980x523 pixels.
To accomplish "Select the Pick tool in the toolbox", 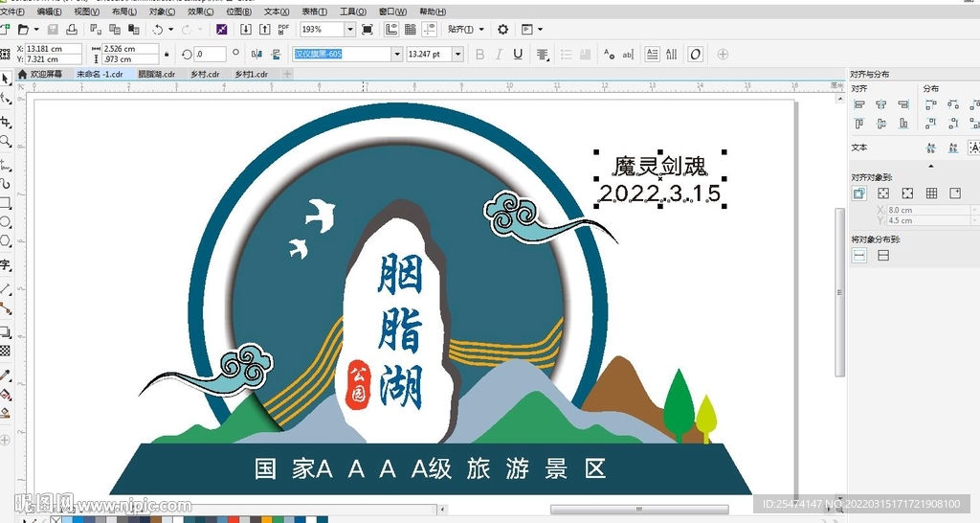I will pyautogui.click(x=5, y=79).
